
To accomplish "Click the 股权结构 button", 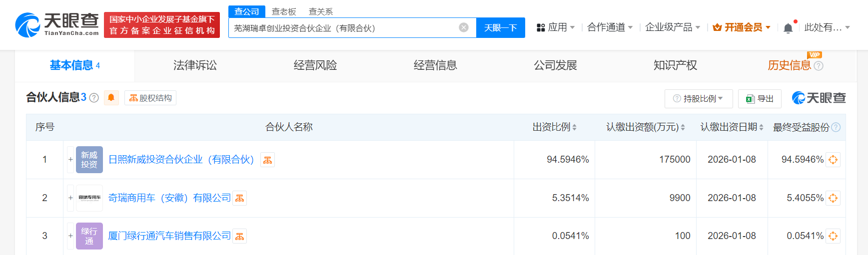I will tap(150, 98).
